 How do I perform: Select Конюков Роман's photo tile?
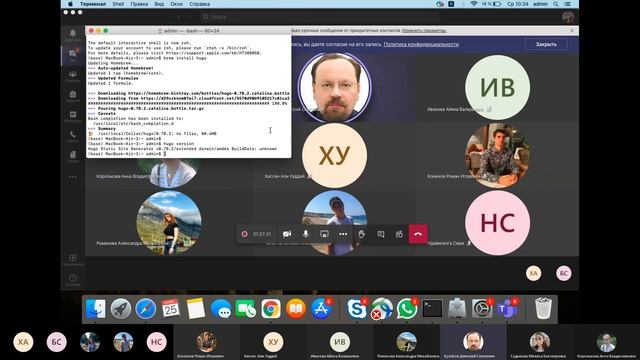(498, 156)
